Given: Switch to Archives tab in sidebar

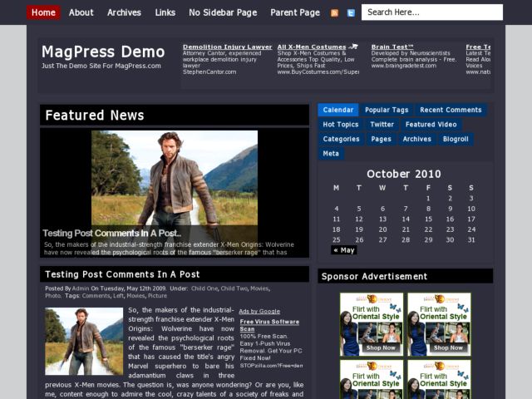Looking at the screenshot, I should point(417,139).
